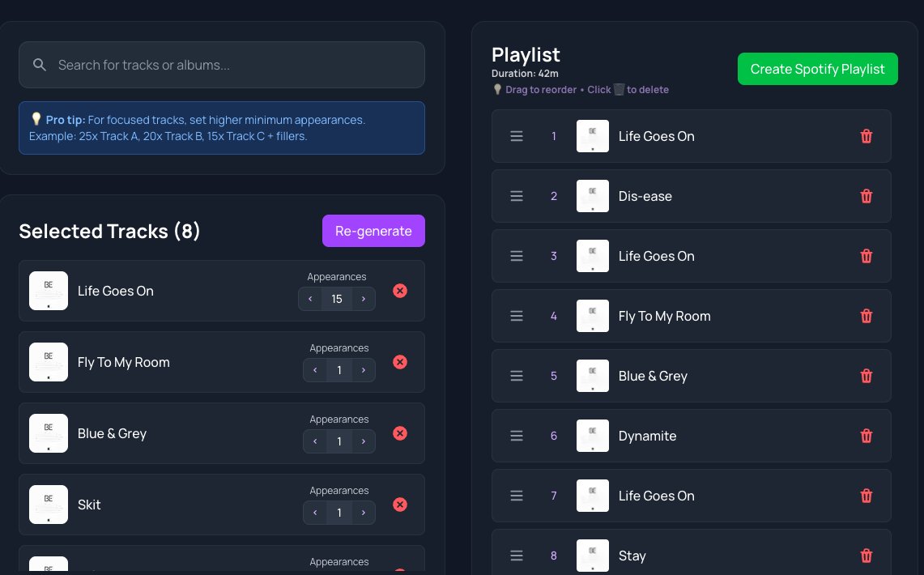Decrease appearances for Skit
The width and height of the screenshot is (924, 575).
tap(315, 513)
